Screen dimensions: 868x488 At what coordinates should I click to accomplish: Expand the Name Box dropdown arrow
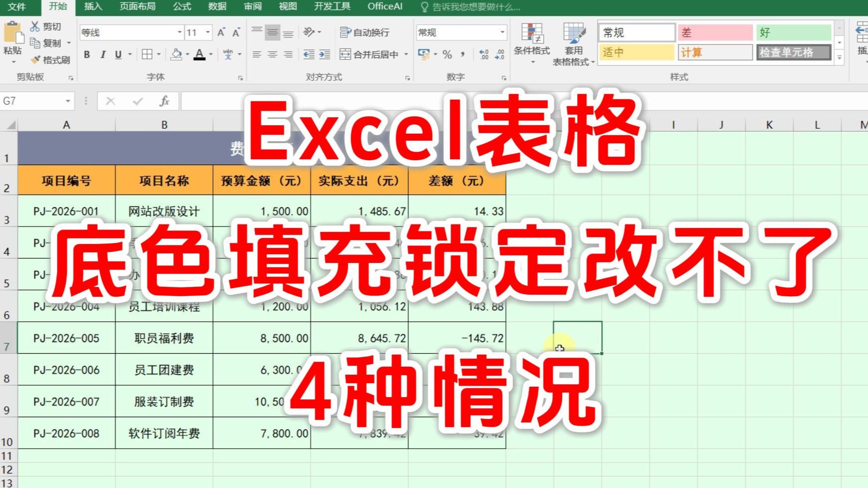coord(68,101)
